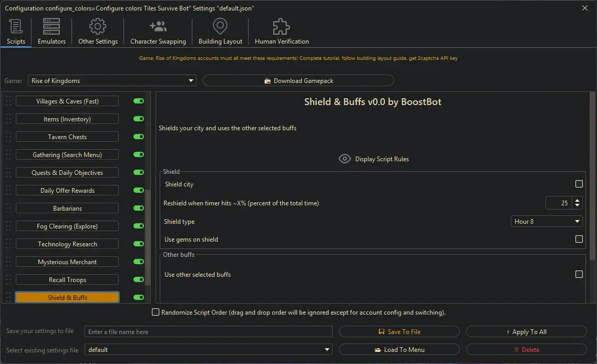Click the camera icon on Download Gamepack
This screenshot has width=597, height=364.
[269, 80]
